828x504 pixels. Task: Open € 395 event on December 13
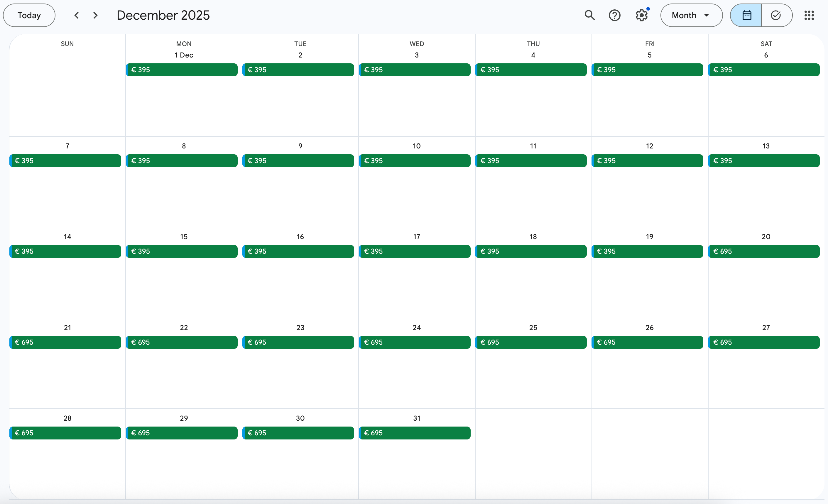point(764,160)
